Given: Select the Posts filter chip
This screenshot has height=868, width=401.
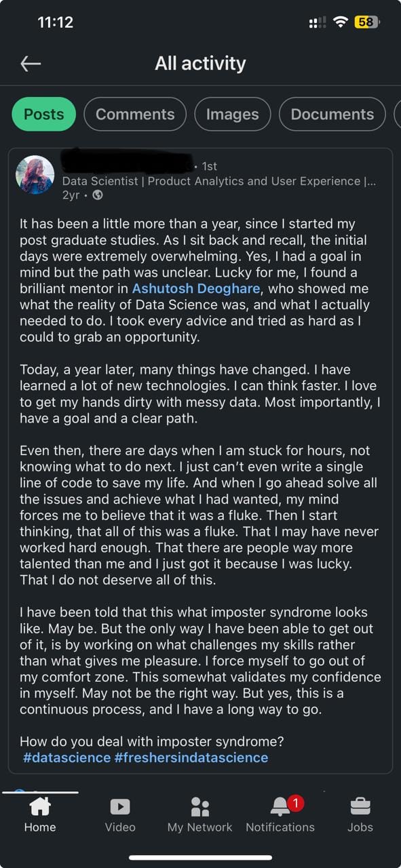Looking at the screenshot, I should coord(43,114).
